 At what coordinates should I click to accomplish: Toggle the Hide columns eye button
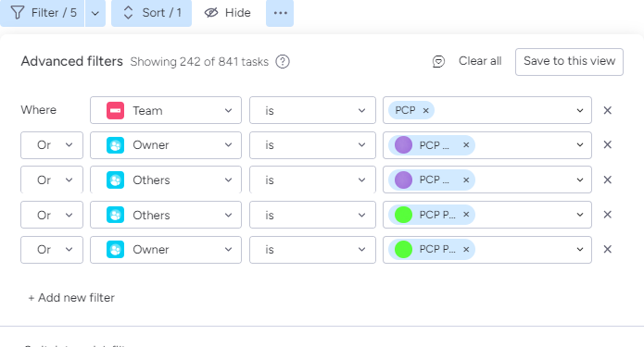coord(228,13)
